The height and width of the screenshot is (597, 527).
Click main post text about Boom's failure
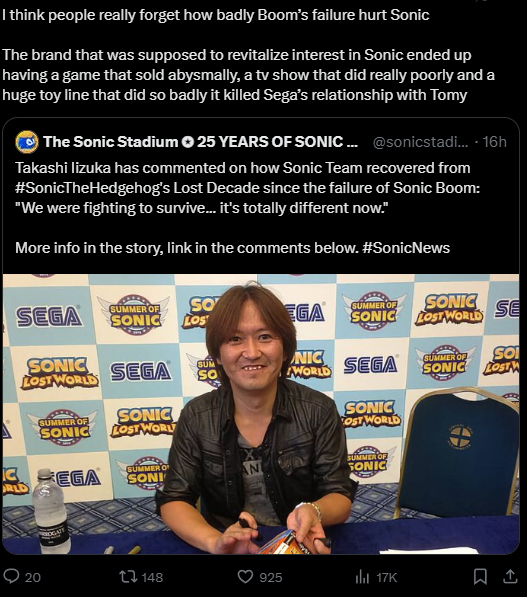click(x=248, y=55)
